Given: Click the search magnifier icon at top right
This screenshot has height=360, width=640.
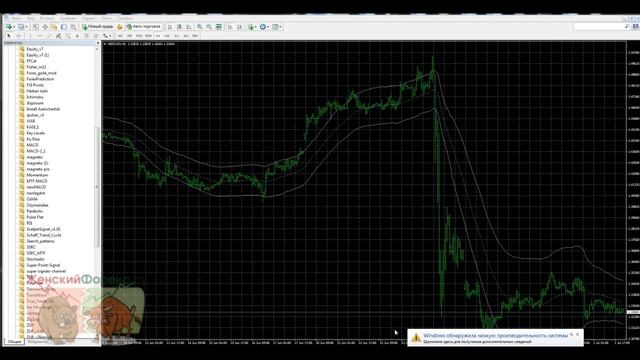Looking at the screenshot, I should (627, 27).
